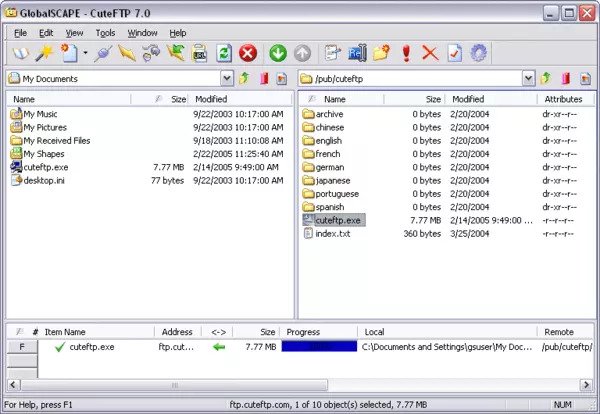Select the My Shapes folder

point(37,154)
